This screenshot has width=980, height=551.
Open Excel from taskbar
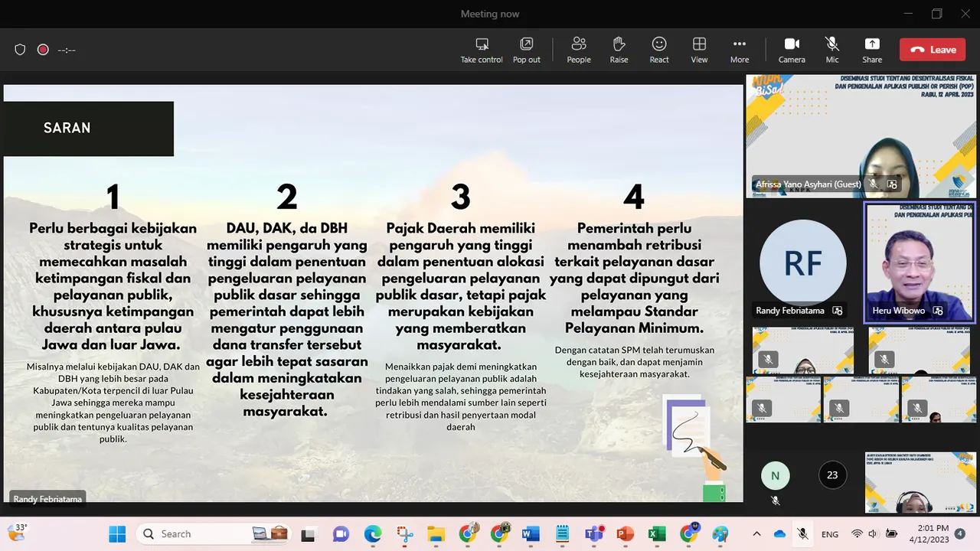pos(657,533)
